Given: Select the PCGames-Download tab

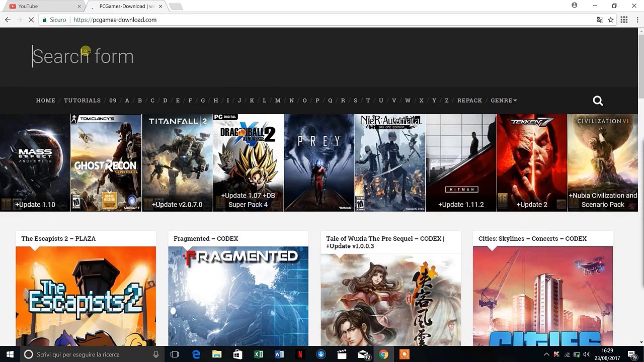Looking at the screenshot, I should (x=127, y=7).
